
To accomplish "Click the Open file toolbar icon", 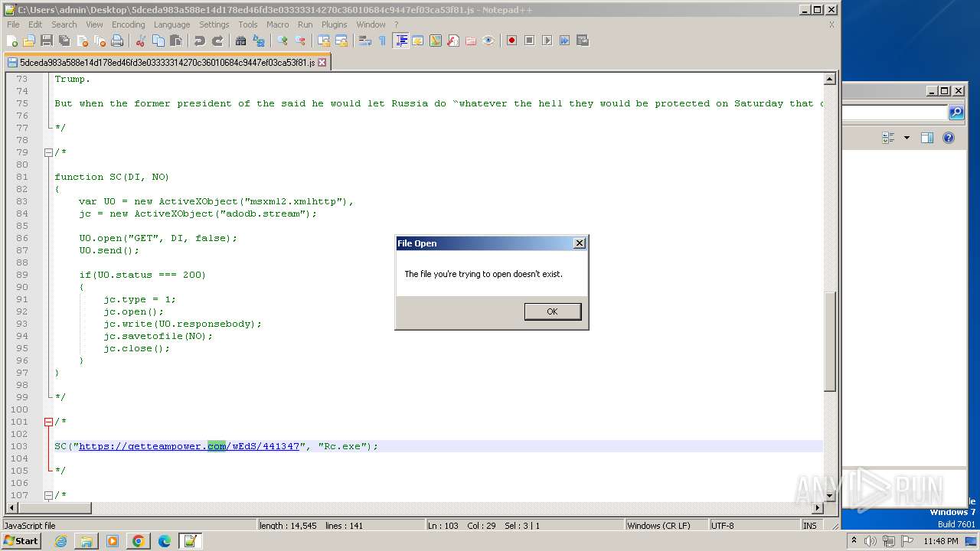I will click(x=29, y=41).
